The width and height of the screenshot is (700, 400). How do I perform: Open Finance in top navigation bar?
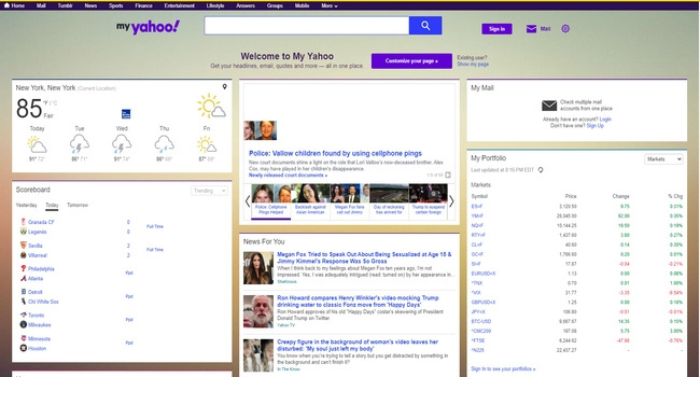pyautogui.click(x=144, y=6)
